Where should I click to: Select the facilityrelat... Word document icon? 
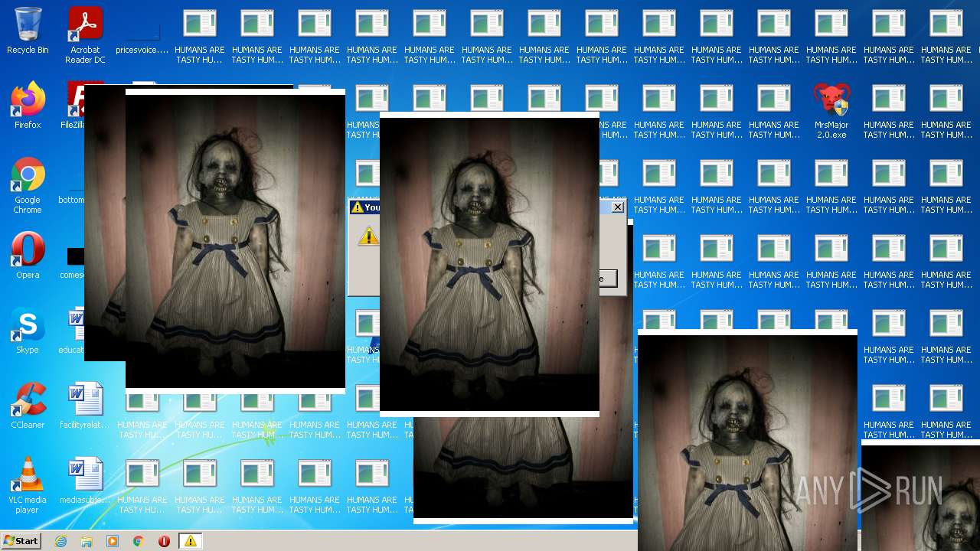(85, 406)
